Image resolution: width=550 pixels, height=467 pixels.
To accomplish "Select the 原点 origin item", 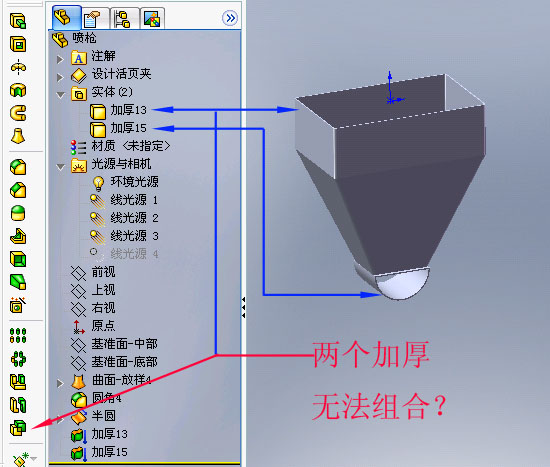I will tap(93, 327).
